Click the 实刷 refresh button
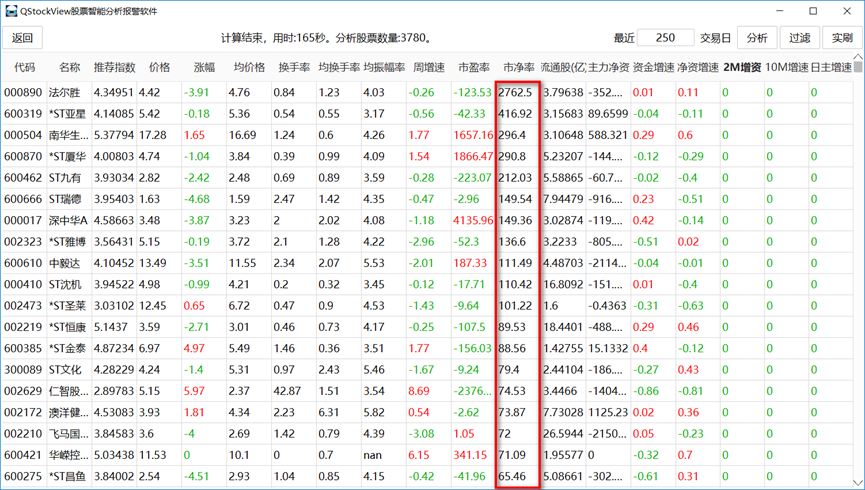The image size is (865, 490). click(x=842, y=38)
